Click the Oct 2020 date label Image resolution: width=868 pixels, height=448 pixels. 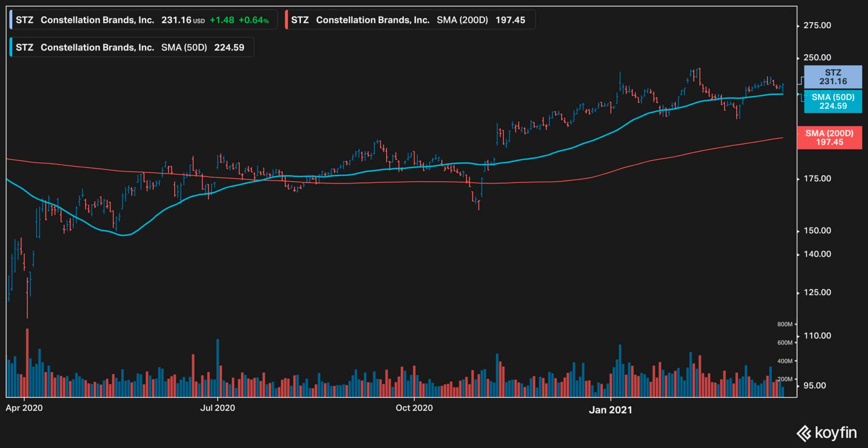pyautogui.click(x=414, y=408)
